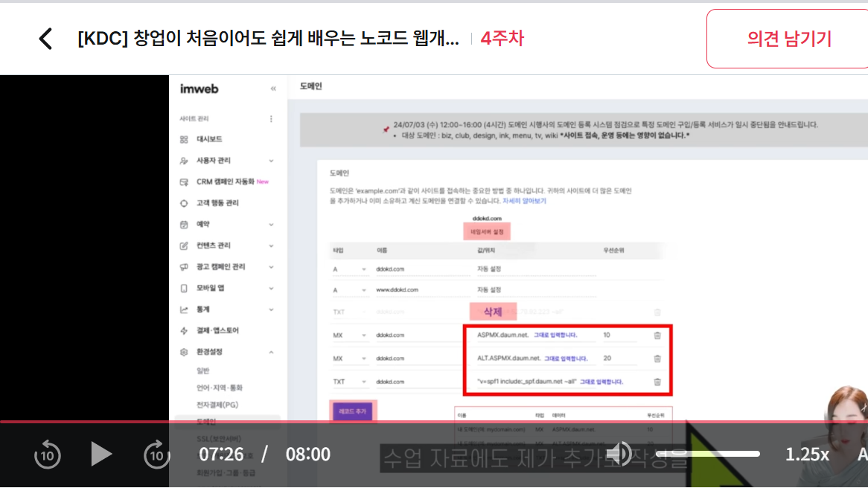Click the 대시보드 grid icon
Screen dimensions: 868x488
pos(184,139)
